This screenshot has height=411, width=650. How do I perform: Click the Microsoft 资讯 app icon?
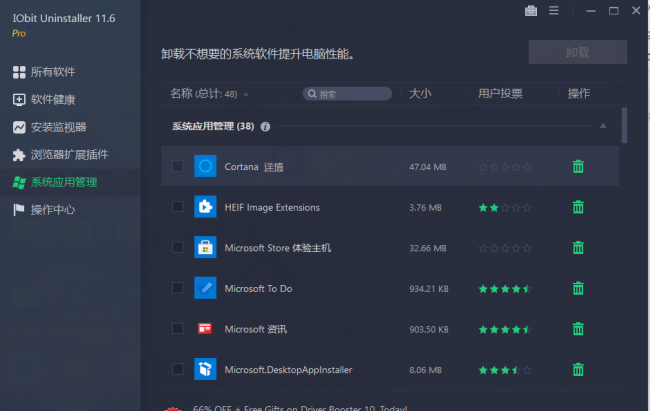click(205, 329)
